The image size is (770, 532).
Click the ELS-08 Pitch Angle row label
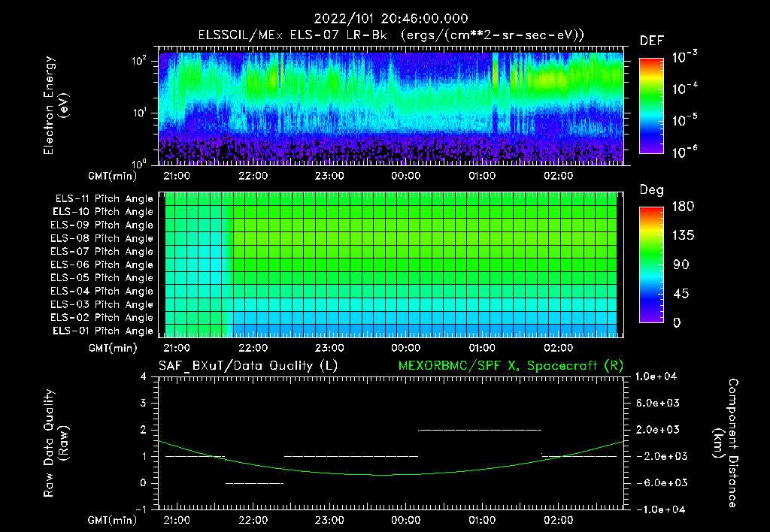[102, 238]
